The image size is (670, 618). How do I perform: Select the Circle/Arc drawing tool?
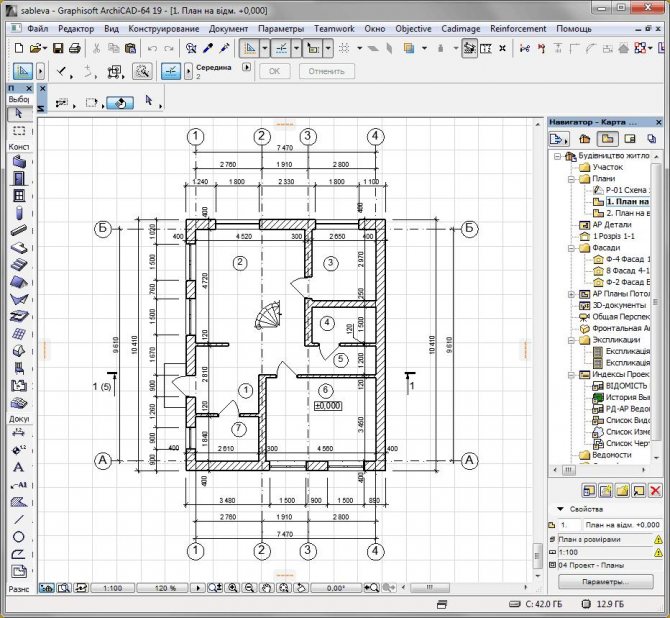(19, 536)
